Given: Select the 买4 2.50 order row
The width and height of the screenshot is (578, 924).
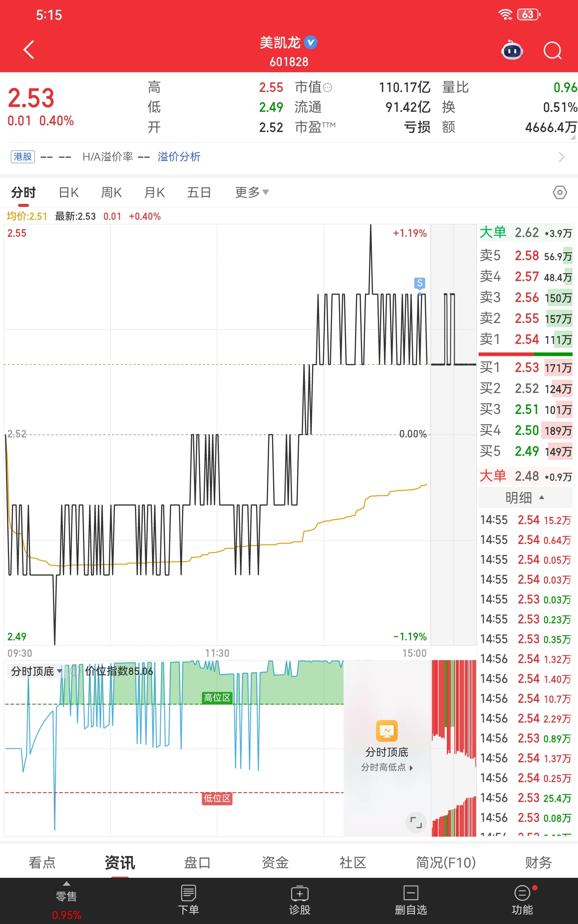Looking at the screenshot, I should (526, 431).
